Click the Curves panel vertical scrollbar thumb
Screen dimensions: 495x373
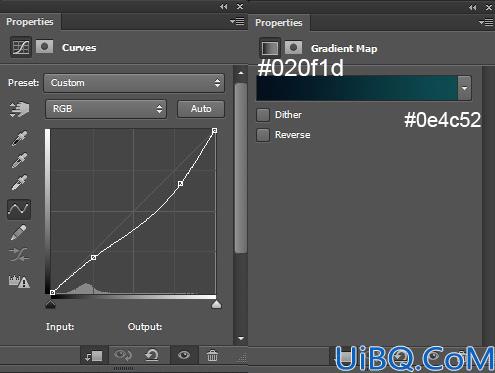(x=241, y=168)
